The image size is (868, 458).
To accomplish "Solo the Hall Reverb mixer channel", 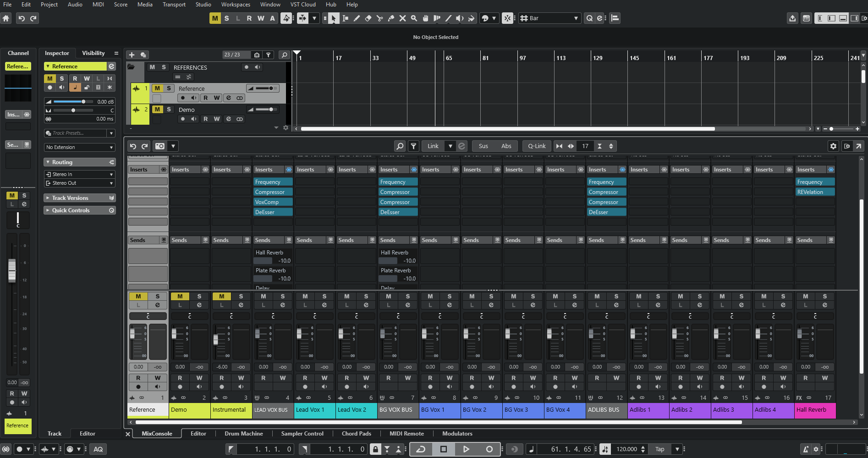I will coord(824,297).
